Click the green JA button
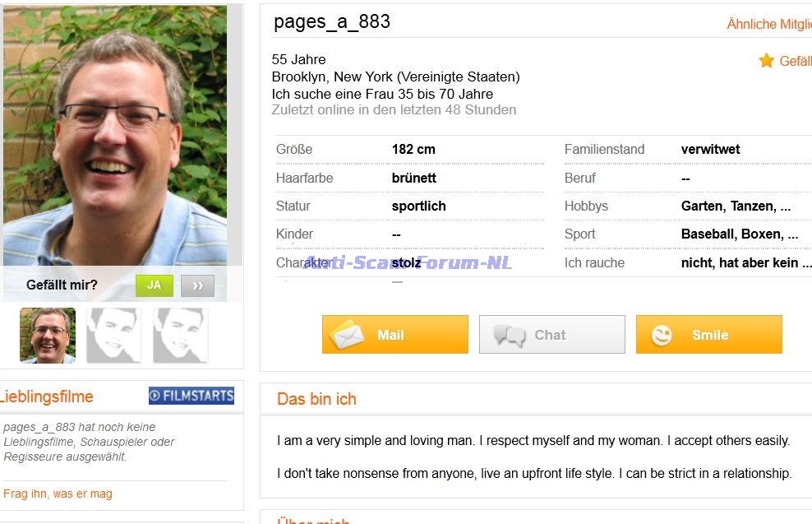Viewport: 812px width, 524px height. point(155,285)
